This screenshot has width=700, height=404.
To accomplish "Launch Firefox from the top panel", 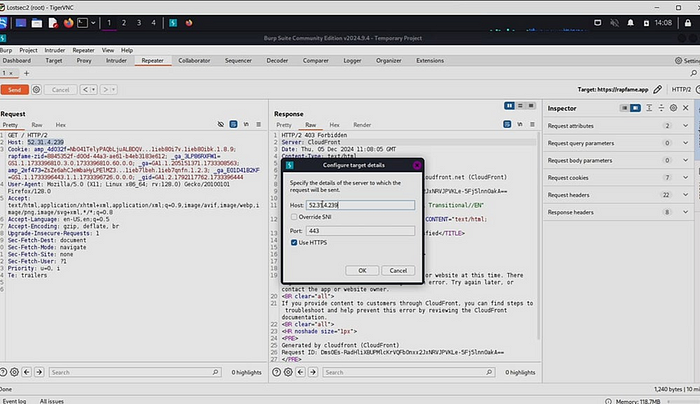I will pyautogui.click(x=68, y=23).
